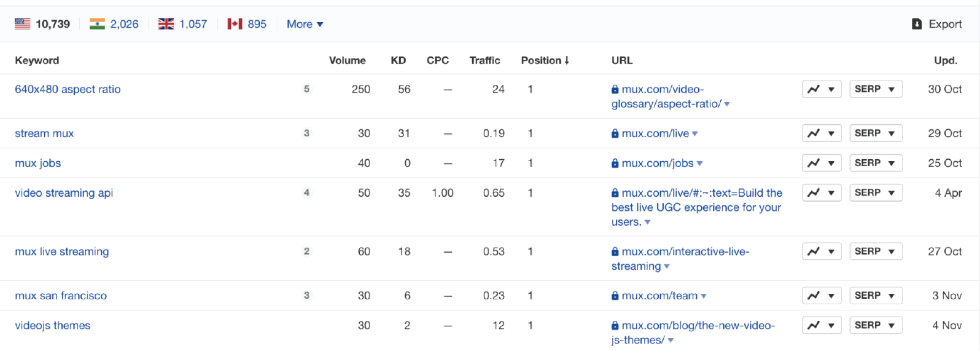Viewport: 980px width, 351px height.
Task: Open keyword 'stream mux'
Action: coord(44,133)
